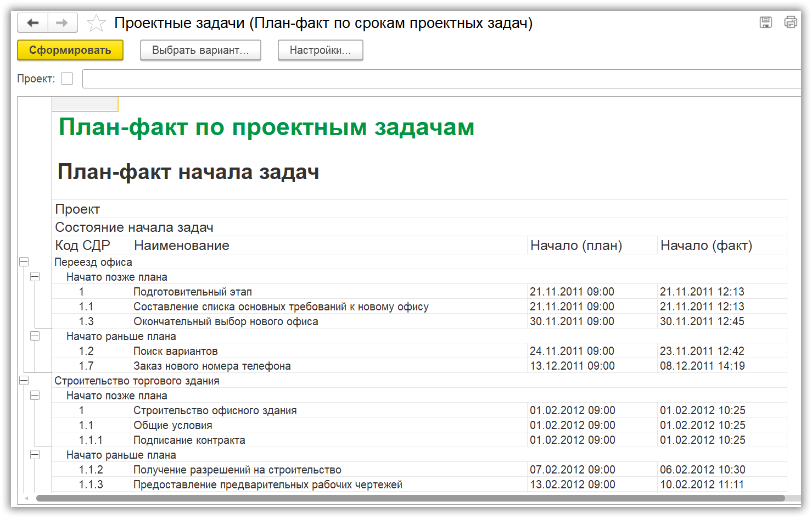Select the Начало (план) column header
This screenshot has width=812, height=518.
click(592, 246)
